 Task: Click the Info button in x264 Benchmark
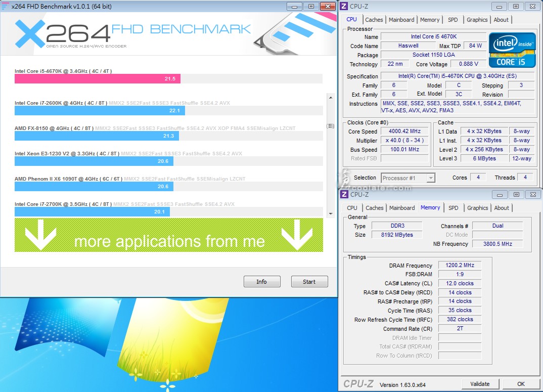[262, 281]
